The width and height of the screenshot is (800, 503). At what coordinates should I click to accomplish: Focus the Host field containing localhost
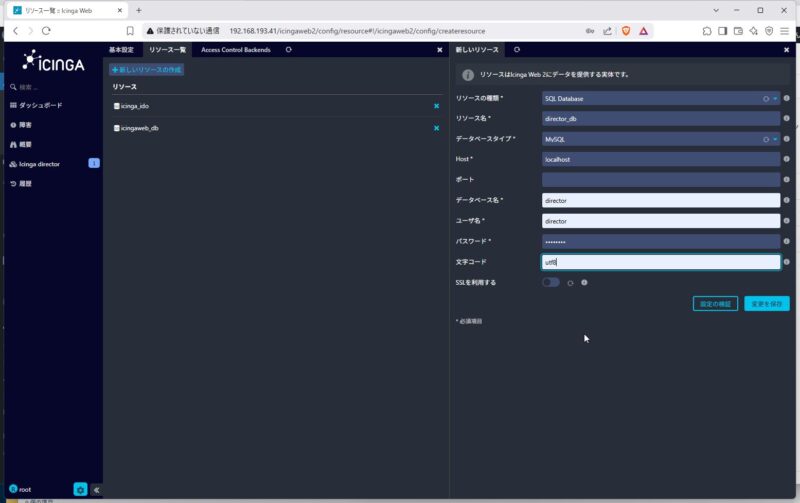tap(661, 159)
